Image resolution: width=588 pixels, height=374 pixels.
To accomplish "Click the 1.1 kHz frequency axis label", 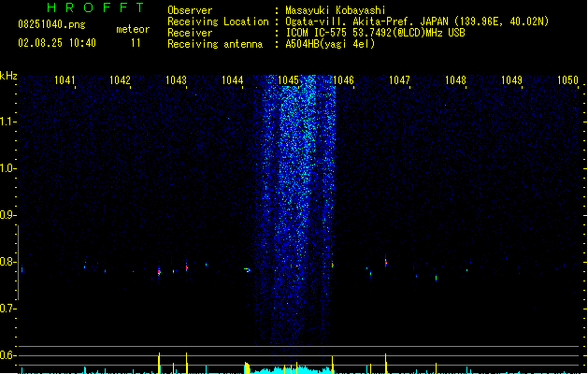I will click(7, 122).
